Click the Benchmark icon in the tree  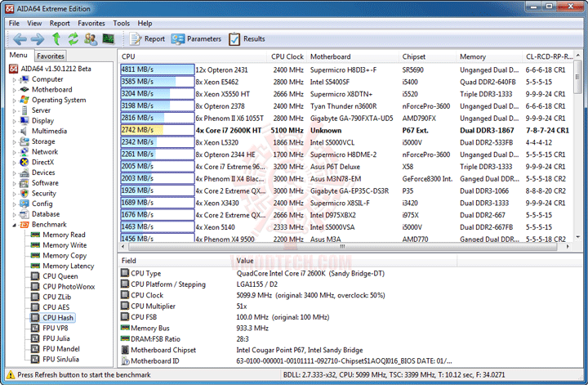(24, 225)
